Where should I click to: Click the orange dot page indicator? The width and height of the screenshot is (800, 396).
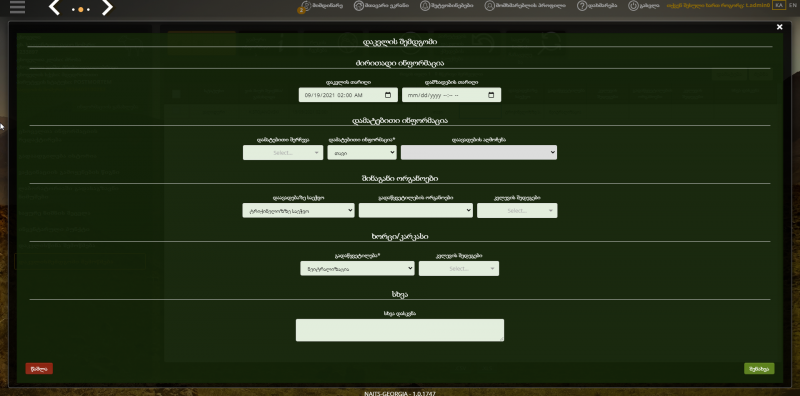(81, 9)
